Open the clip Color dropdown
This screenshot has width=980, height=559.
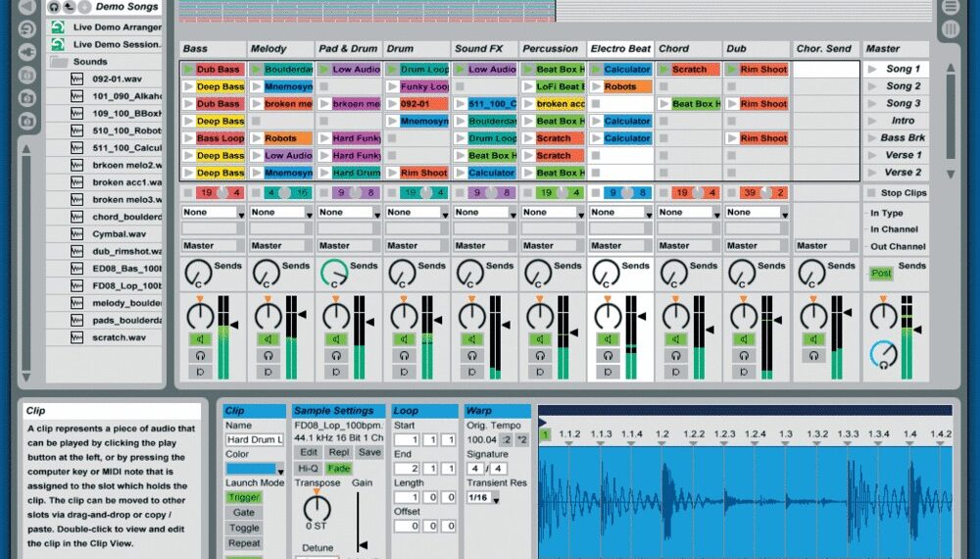click(253, 470)
